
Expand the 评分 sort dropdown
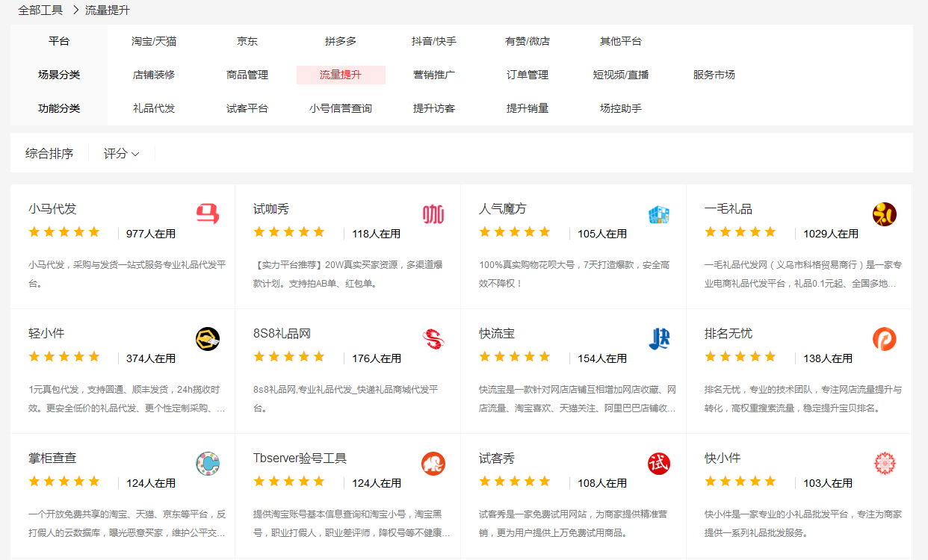pos(121,153)
